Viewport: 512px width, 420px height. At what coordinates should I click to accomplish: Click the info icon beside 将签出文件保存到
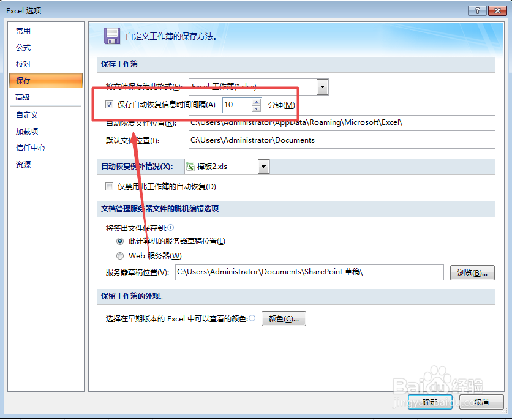[171, 228]
